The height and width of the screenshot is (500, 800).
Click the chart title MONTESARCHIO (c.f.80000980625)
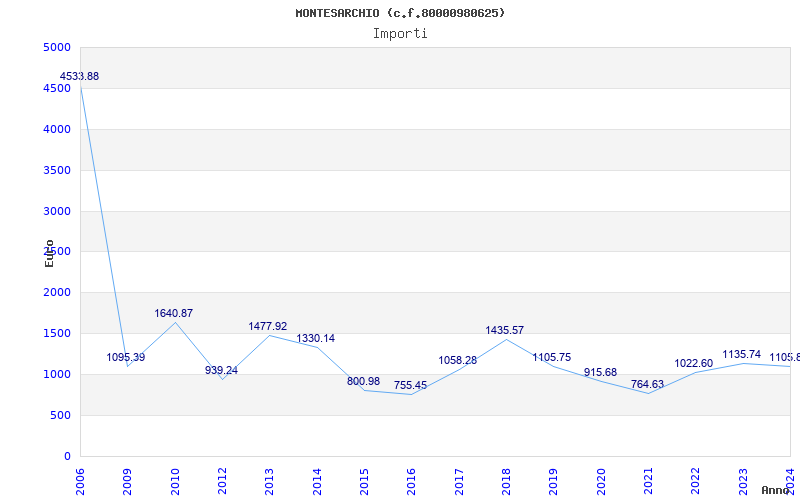coord(400,13)
